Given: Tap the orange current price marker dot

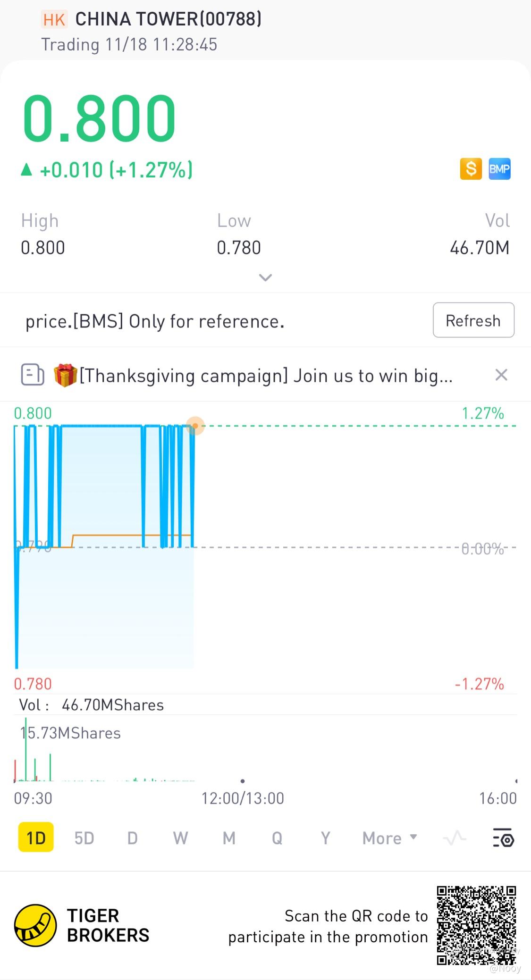Looking at the screenshot, I should tap(195, 426).
